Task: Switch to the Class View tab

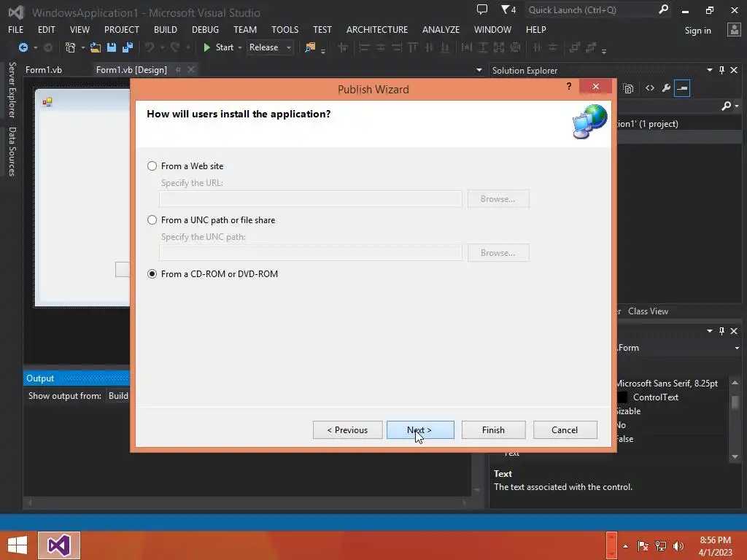Action: (x=648, y=311)
